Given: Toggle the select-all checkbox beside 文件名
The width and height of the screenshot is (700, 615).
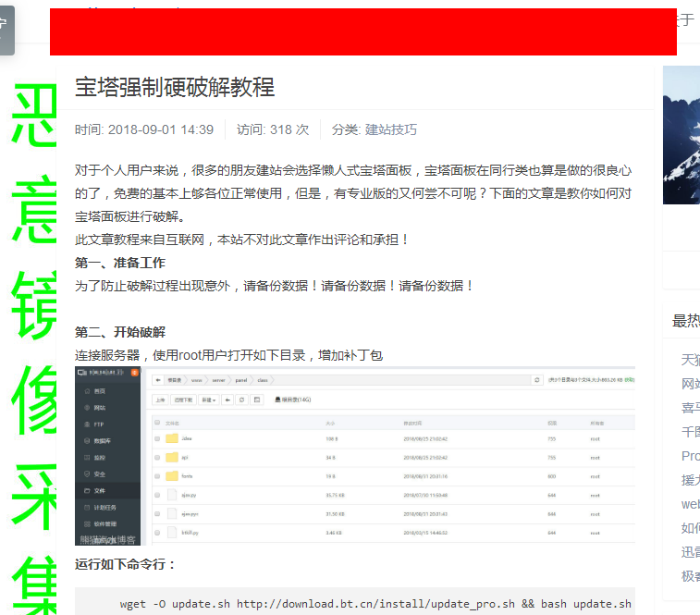Looking at the screenshot, I should 157,423.
